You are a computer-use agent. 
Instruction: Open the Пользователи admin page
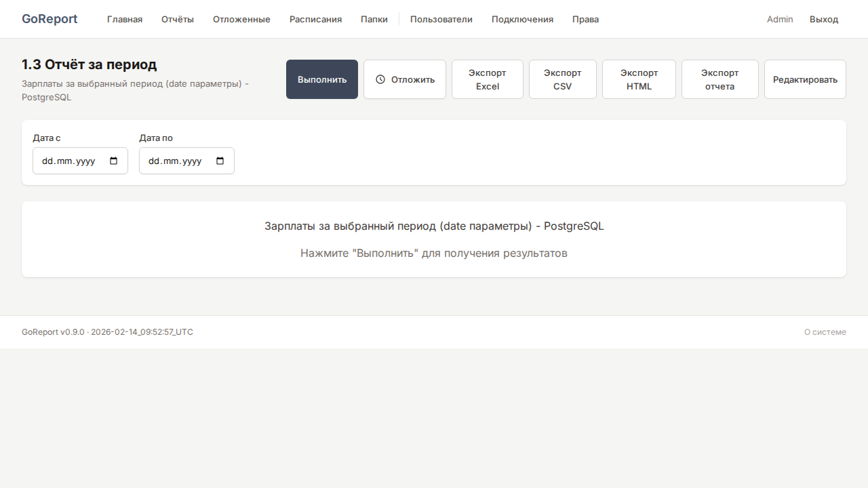[441, 19]
